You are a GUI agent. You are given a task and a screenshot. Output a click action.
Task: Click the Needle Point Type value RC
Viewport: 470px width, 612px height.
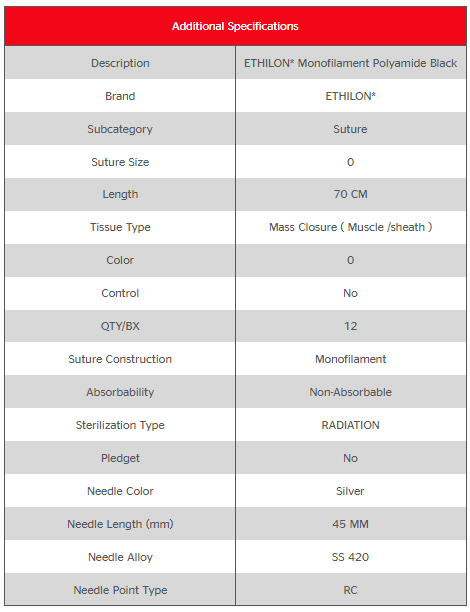(x=351, y=590)
